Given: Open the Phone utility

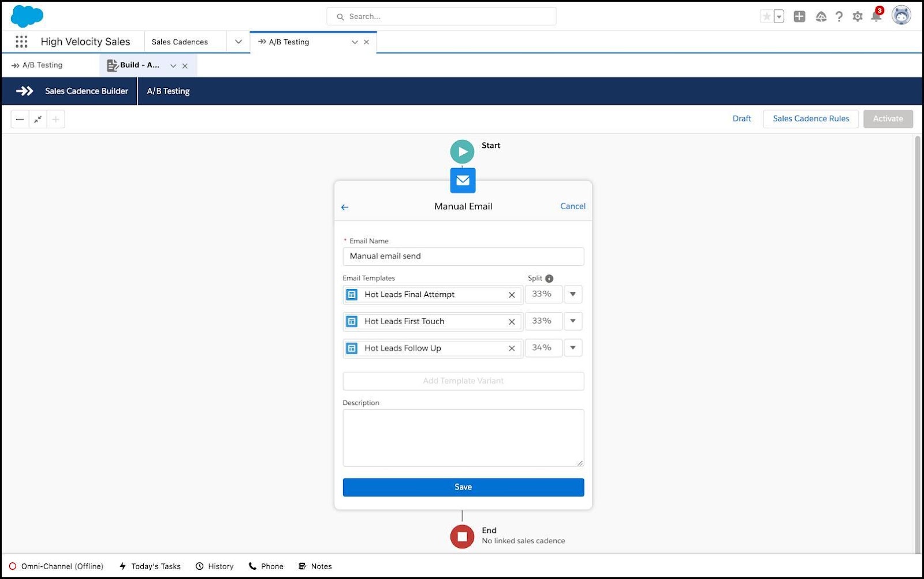Looking at the screenshot, I should coord(266,566).
